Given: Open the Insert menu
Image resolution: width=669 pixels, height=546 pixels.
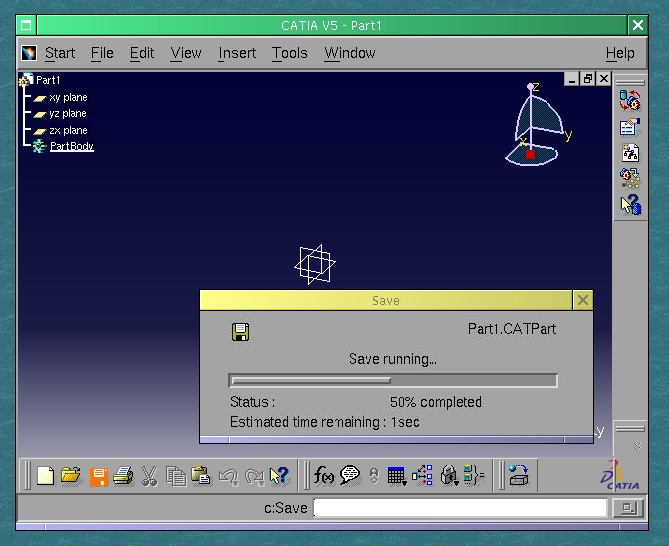Looking at the screenshot, I should (x=237, y=53).
